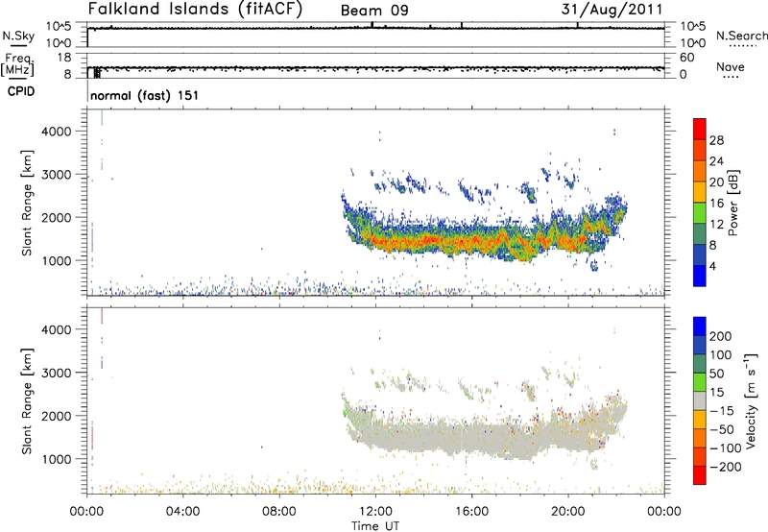This screenshot has height=532, width=768.
Task: Click the '08:00' time axis tick label
Action: click(279, 512)
